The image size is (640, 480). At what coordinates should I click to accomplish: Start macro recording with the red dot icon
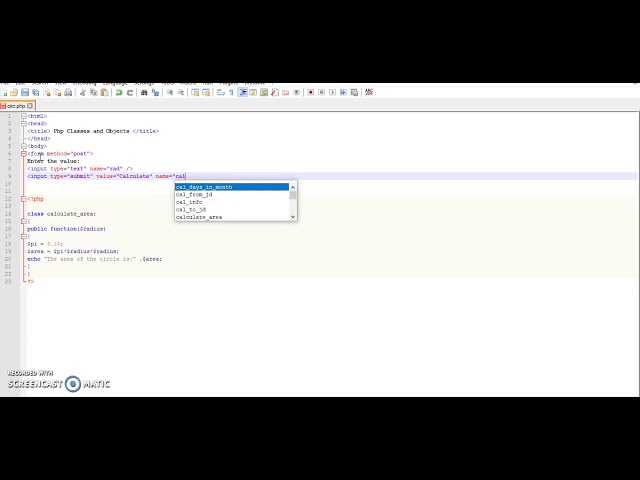[311, 93]
